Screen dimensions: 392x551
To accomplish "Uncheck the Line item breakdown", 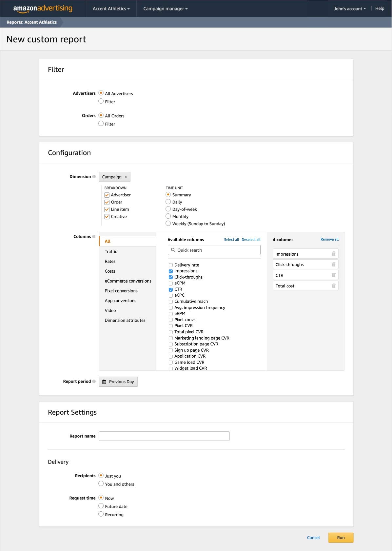I will coord(107,209).
